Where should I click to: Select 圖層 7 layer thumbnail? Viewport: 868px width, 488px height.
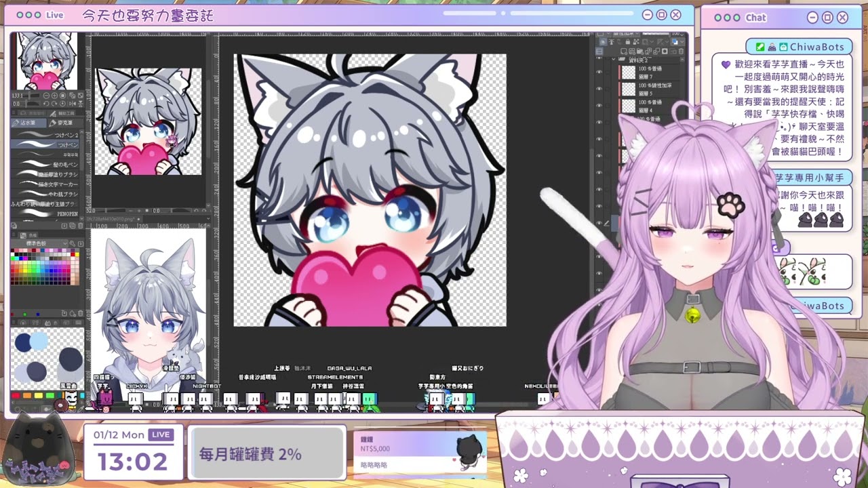coord(628,72)
